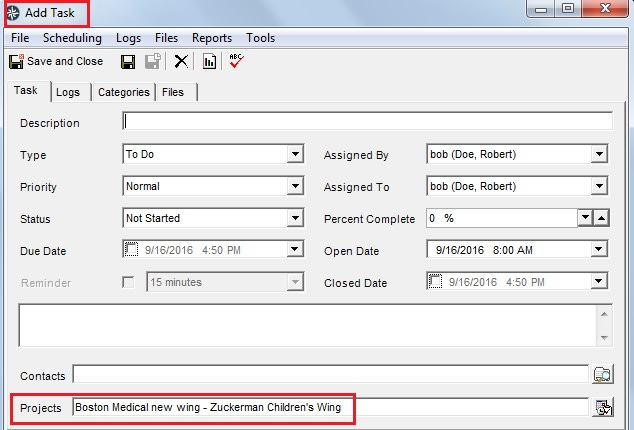634x430 pixels.
Task: Open the Closed Date calendar dropdown
Action: 599,281
